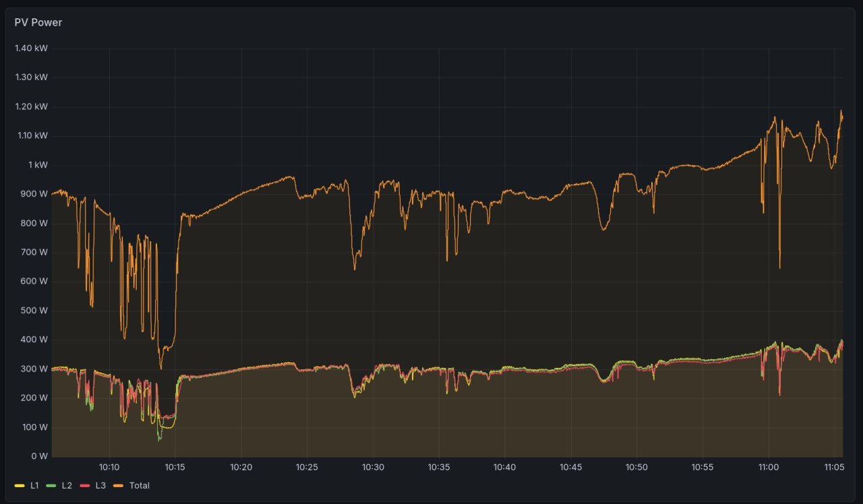Isolate the Total series via legend label
Image resolution: width=863 pixels, height=504 pixels.
click(x=139, y=485)
